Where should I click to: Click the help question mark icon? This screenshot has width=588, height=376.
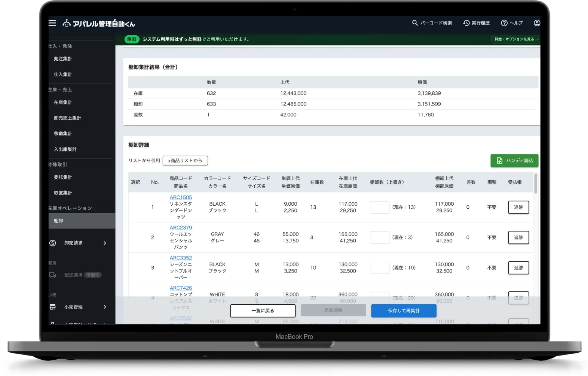(504, 23)
